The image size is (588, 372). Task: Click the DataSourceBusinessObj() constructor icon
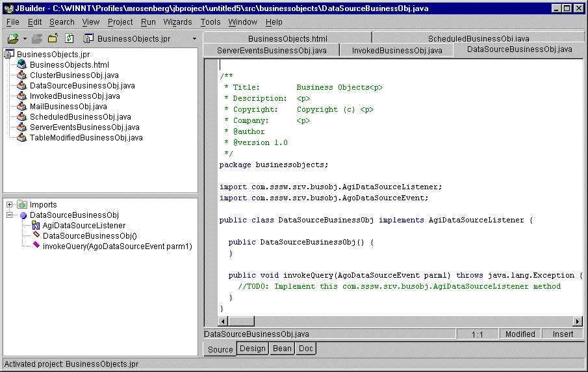[36, 235]
